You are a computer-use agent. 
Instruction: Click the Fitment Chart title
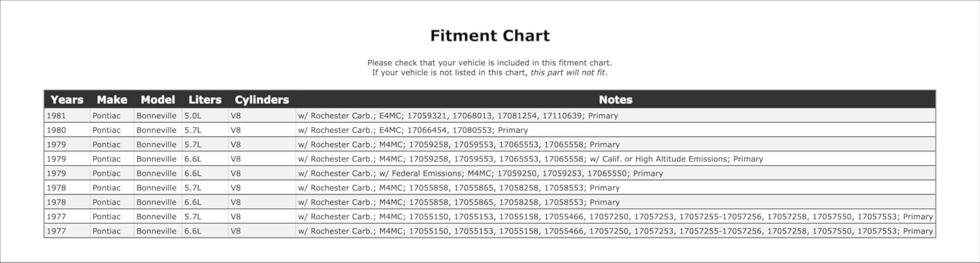point(490,36)
